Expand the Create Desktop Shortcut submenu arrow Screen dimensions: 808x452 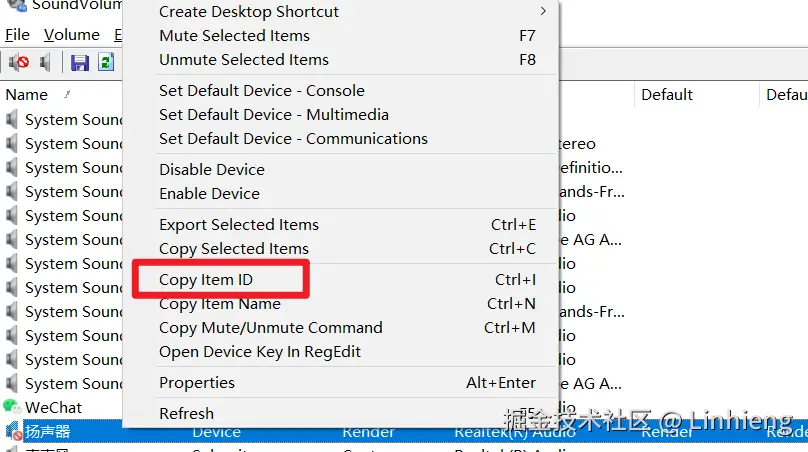pos(543,12)
